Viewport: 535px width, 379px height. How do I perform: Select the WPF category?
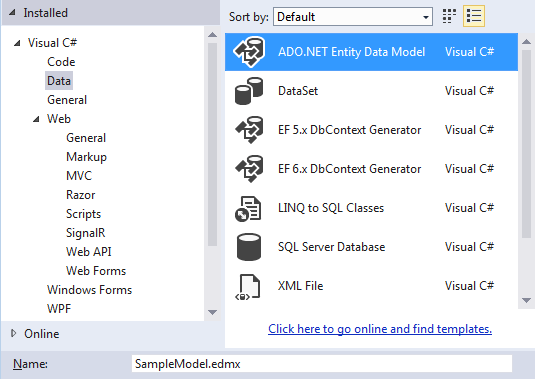[x=59, y=309]
